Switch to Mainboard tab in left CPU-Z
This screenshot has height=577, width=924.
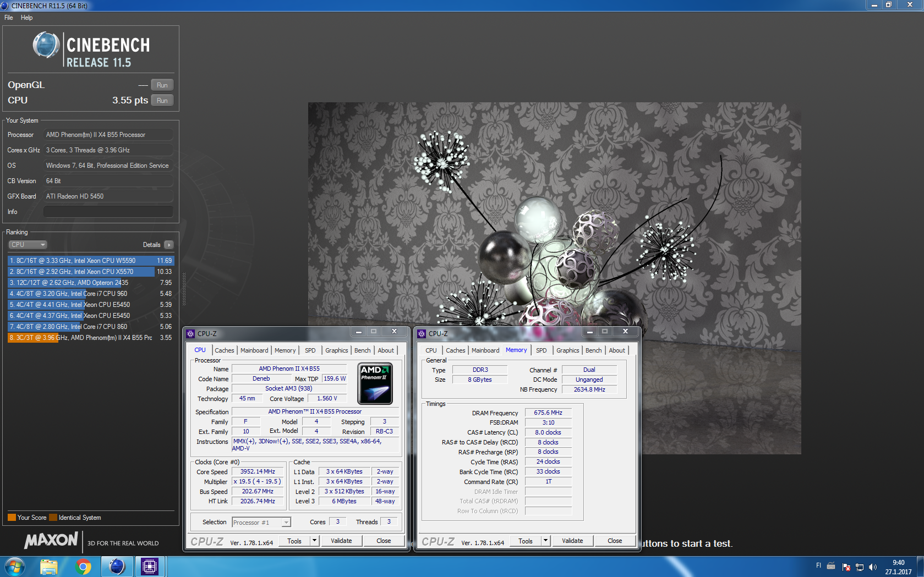coord(254,350)
